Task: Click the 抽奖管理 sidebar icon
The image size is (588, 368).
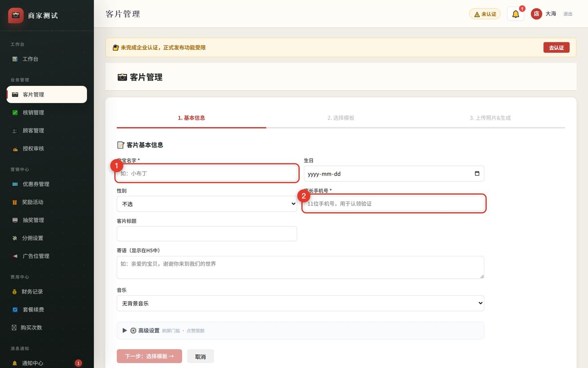Action: tap(15, 220)
